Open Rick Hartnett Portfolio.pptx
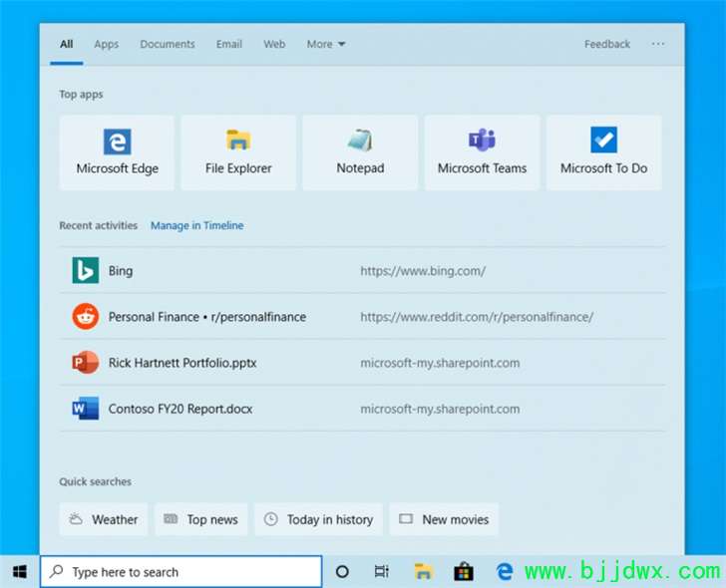The image size is (726, 588). tap(182, 363)
